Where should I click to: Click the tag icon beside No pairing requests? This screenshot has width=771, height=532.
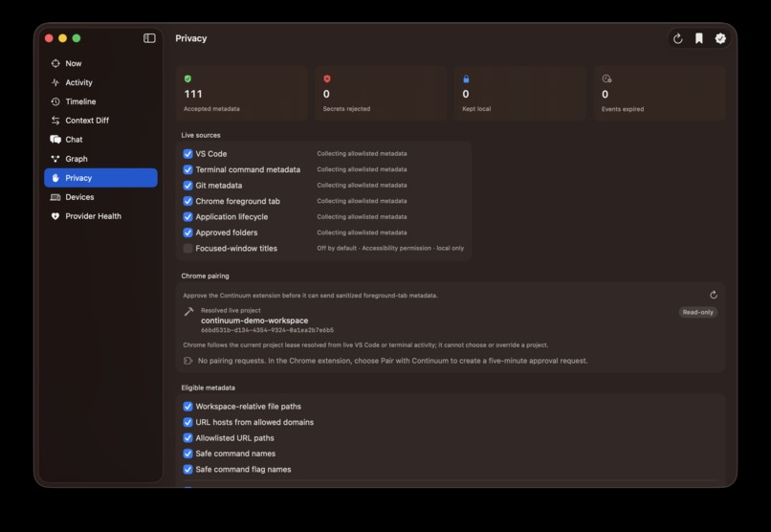187,361
